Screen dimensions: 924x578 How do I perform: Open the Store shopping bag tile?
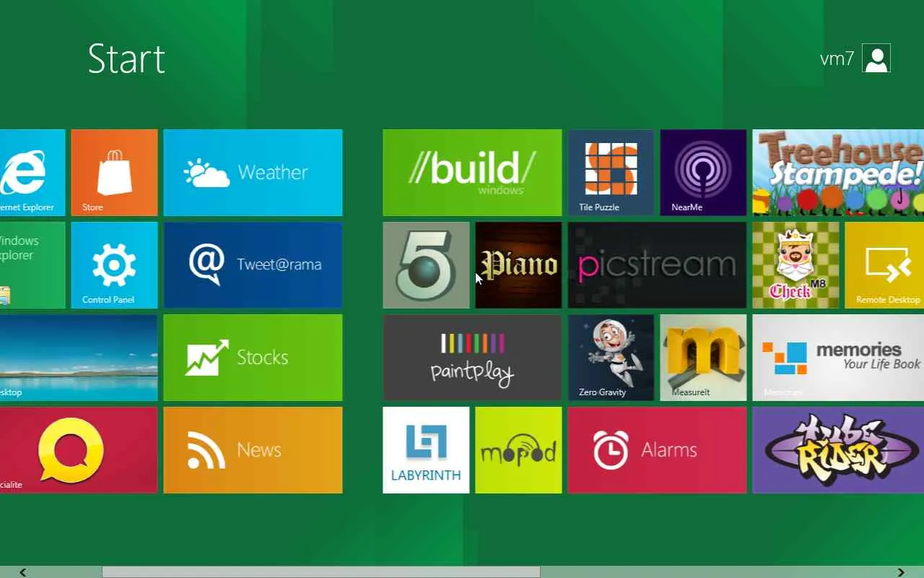point(114,173)
